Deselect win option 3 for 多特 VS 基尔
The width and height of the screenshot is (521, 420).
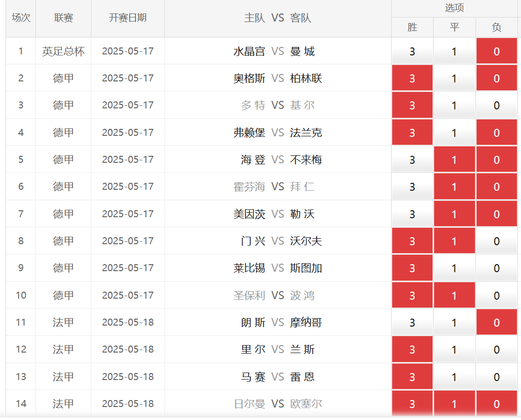click(x=412, y=105)
